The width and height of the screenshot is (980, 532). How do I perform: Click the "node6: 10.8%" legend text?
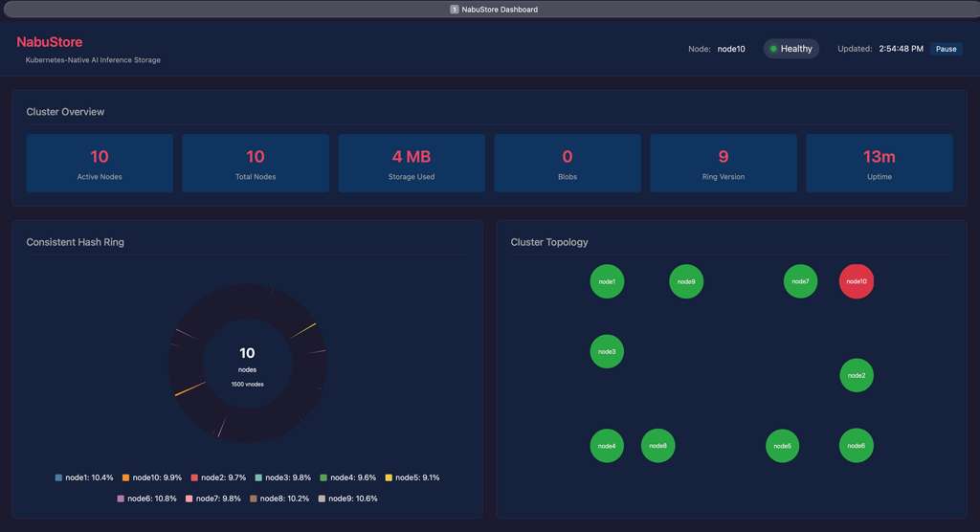152,499
